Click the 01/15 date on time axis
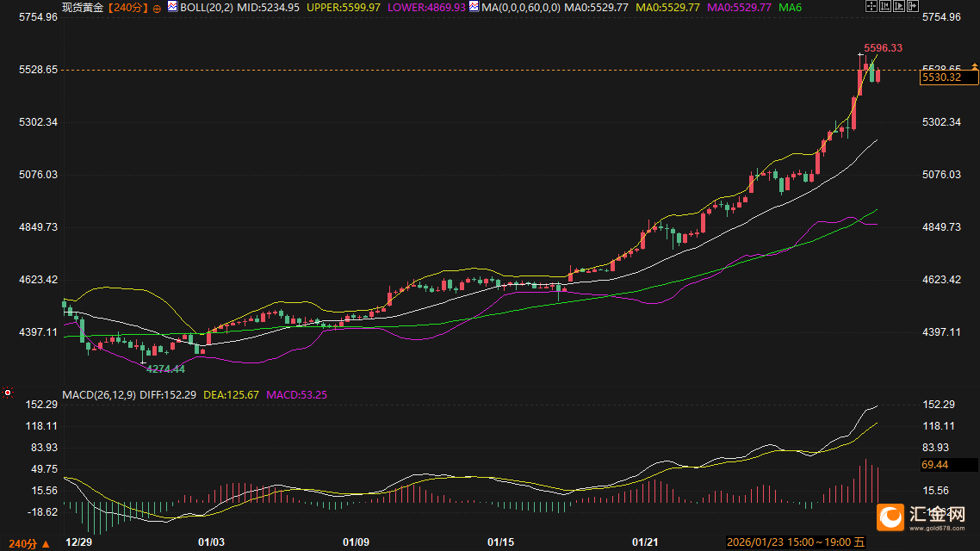This screenshot has width=980, height=551. [x=500, y=542]
